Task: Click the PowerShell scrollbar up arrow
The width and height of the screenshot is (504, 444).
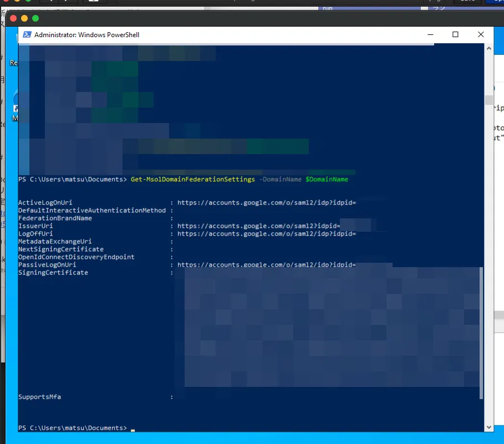Action: 488,49
